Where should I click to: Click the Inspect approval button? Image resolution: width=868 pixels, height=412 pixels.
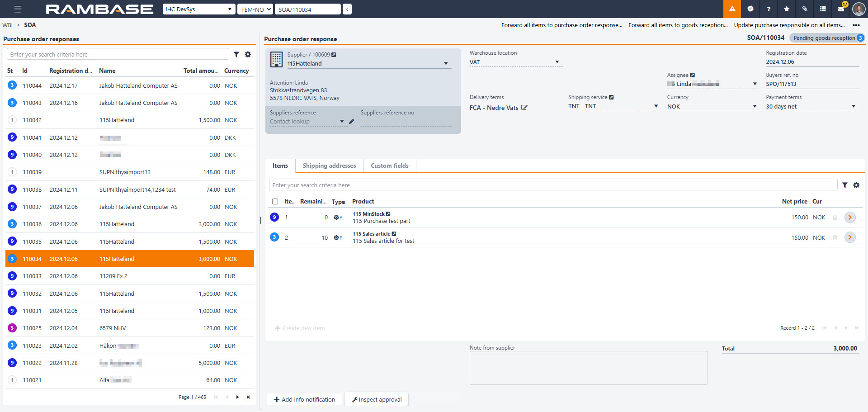pyautogui.click(x=377, y=399)
